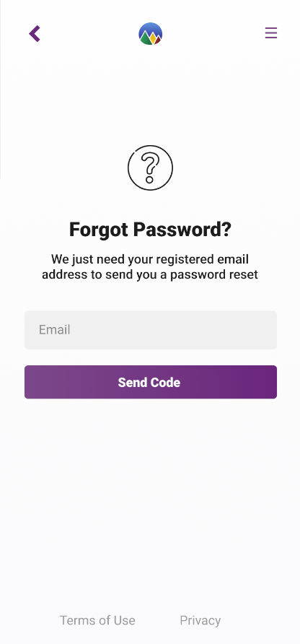Image resolution: width=300 pixels, height=644 pixels.
Task: Click the mountain logo in the header
Action: [x=150, y=34]
